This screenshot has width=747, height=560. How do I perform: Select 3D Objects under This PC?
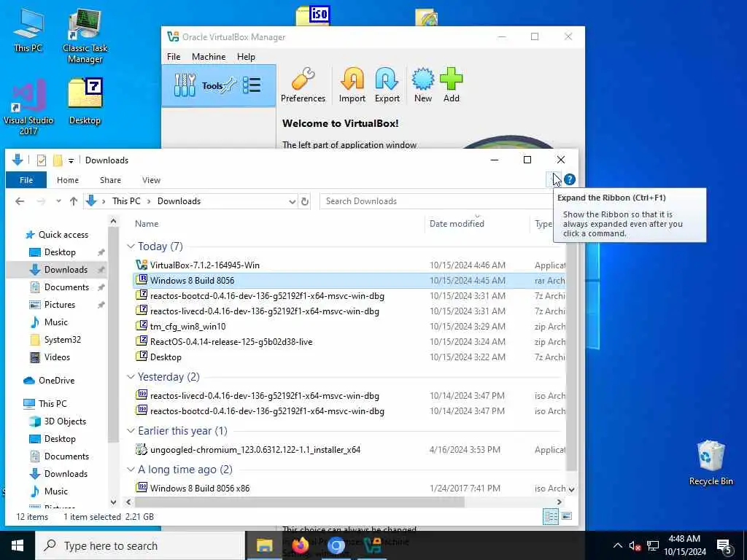[x=65, y=421]
